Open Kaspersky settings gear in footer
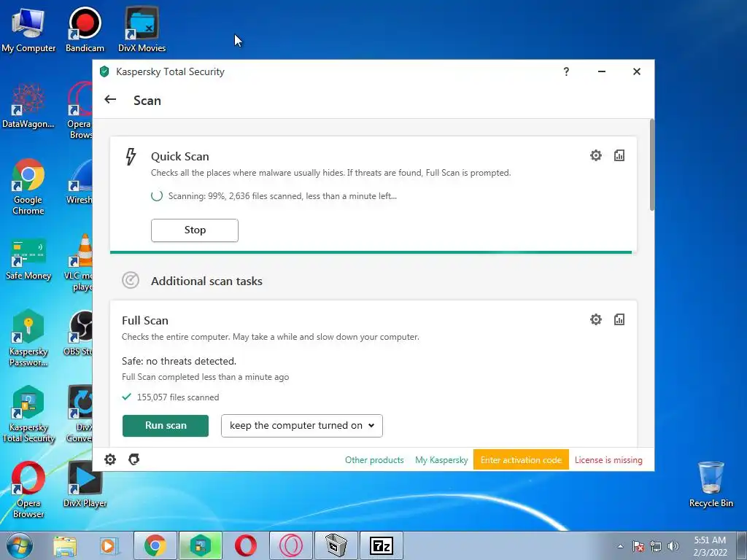747x560 pixels. click(x=110, y=459)
